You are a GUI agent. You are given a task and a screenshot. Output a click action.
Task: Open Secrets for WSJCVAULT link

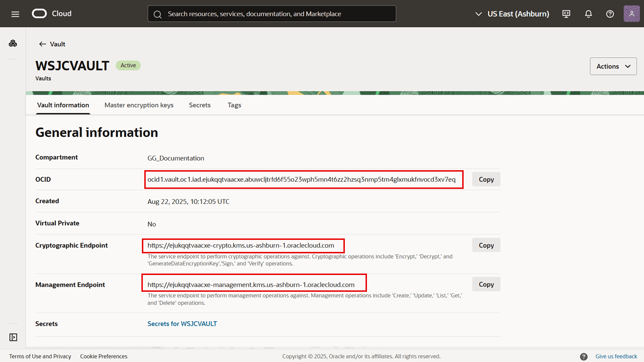pos(182,324)
